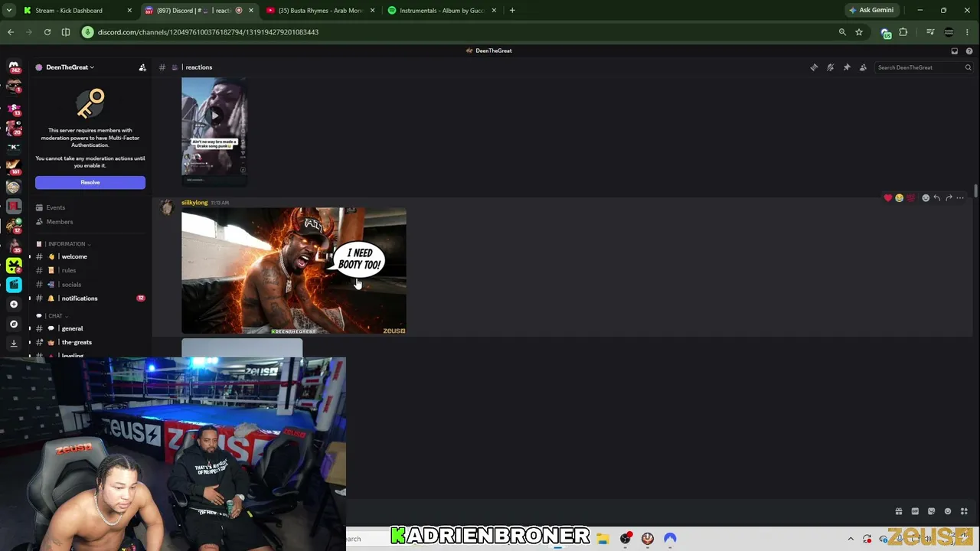Open the Chrome three-dot menu
Viewport: 980px width, 551px height.
coord(969,32)
